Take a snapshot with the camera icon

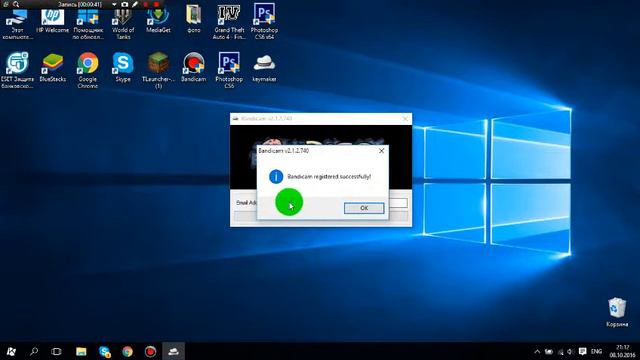pyautogui.click(x=124, y=4)
